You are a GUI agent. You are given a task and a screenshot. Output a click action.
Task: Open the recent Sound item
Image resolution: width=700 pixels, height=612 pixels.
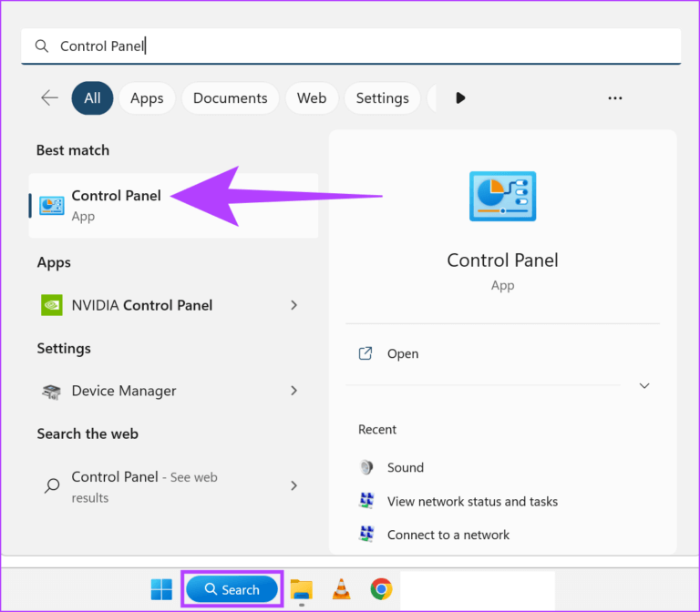(x=406, y=467)
